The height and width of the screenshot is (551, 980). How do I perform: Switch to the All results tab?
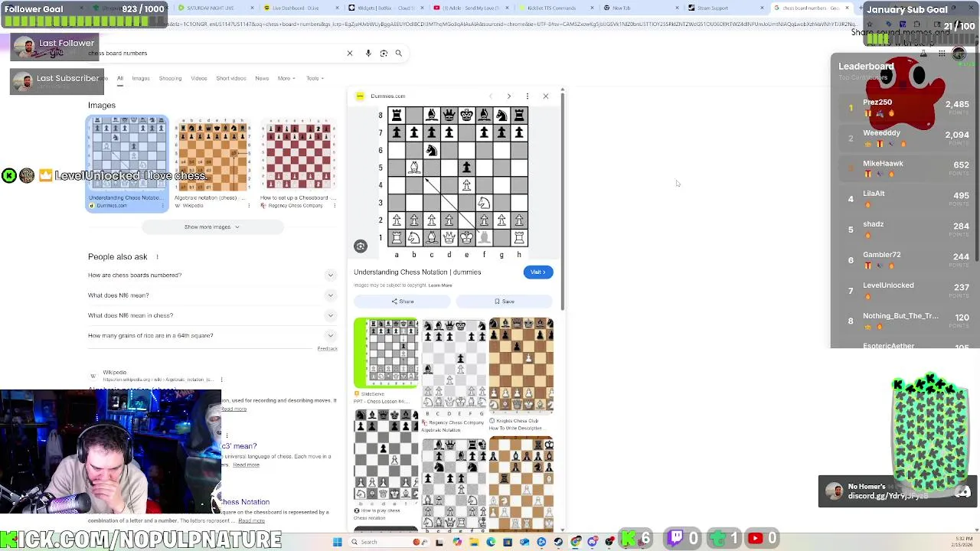(x=120, y=78)
